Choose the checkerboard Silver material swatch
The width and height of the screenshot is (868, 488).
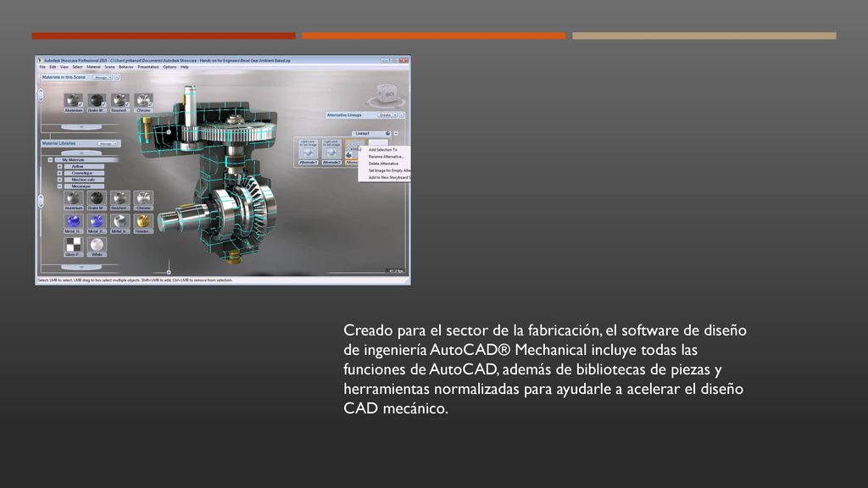pyautogui.click(x=73, y=245)
